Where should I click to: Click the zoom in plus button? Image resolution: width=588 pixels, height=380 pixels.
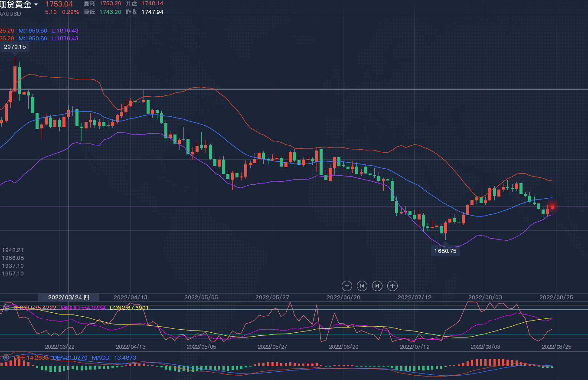point(392,285)
